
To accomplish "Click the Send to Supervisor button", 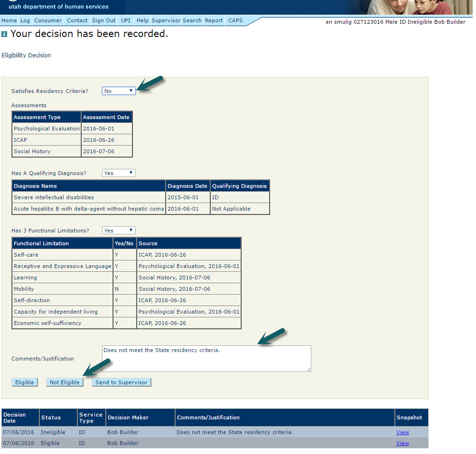I will [x=121, y=382].
